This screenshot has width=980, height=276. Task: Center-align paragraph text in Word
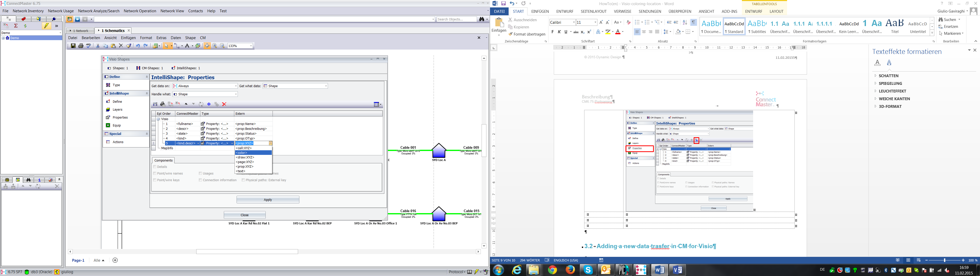644,32
